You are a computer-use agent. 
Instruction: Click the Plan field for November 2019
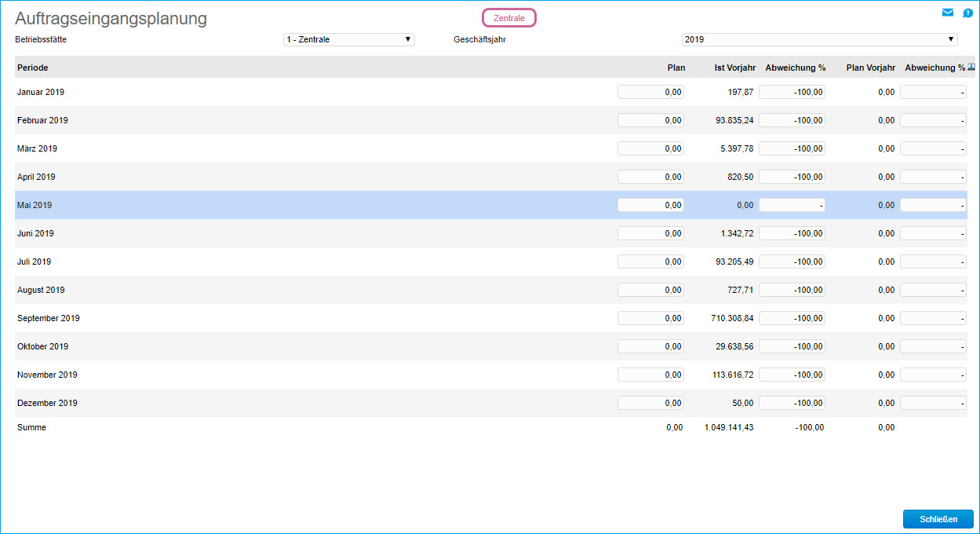tap(650, 375)
